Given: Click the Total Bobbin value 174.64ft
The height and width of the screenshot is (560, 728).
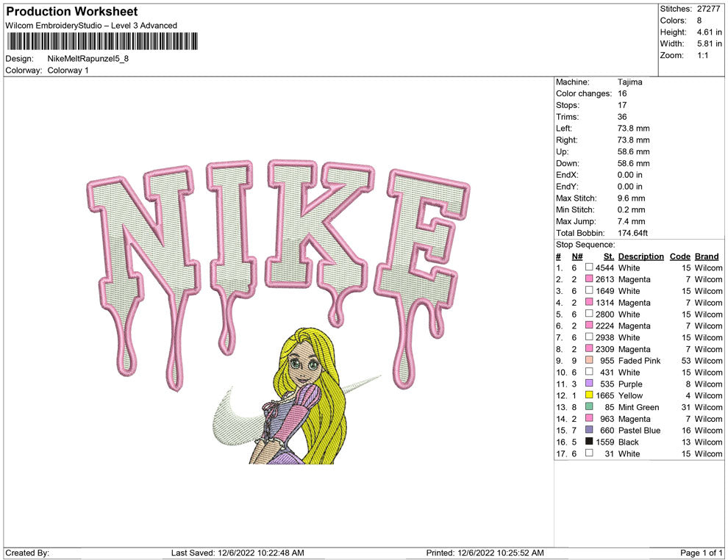Looking at the screenshot, I should click(x=632, y=233).
